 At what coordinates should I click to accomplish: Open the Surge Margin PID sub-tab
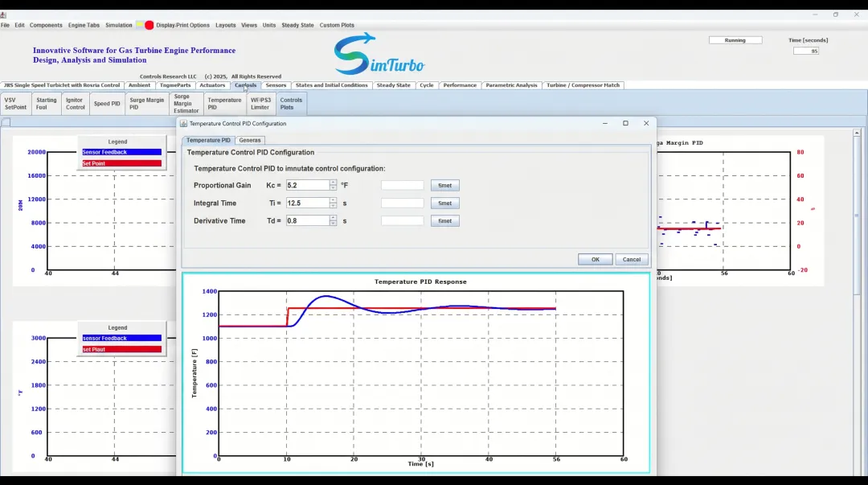click(x=147, y=104)
